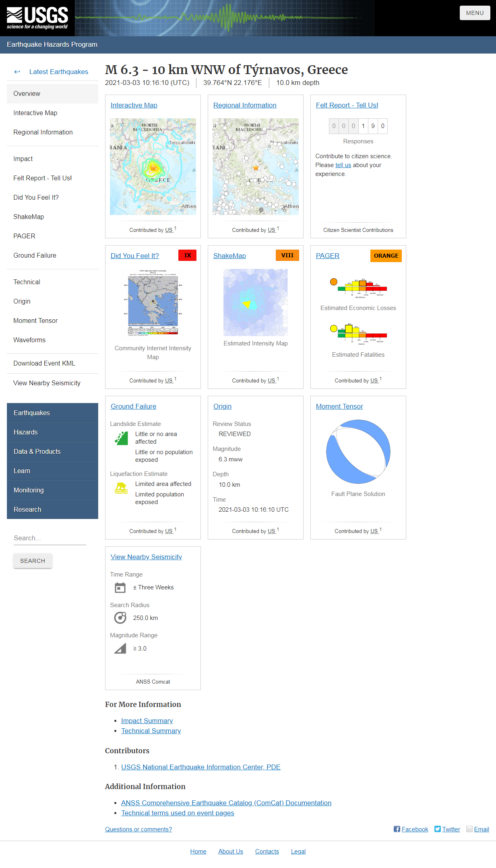Click the Twitter icon in footer
496x868 pixels.
(437, 829)
